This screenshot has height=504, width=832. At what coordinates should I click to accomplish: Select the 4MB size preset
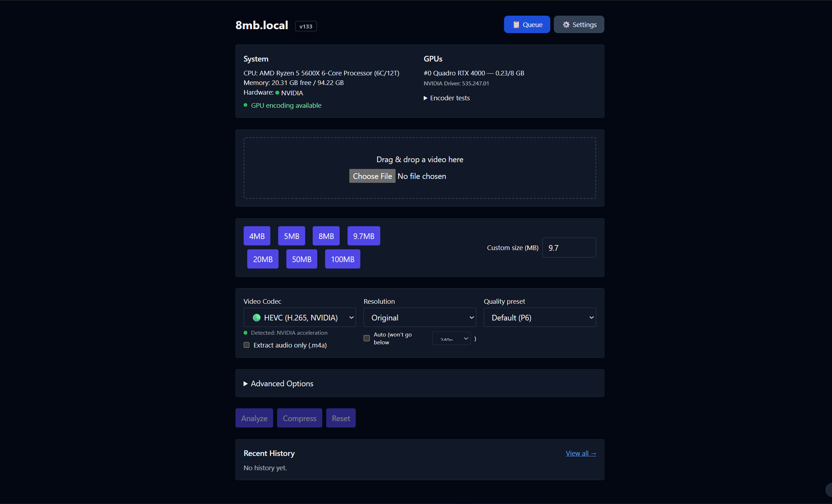click(257, 236)
